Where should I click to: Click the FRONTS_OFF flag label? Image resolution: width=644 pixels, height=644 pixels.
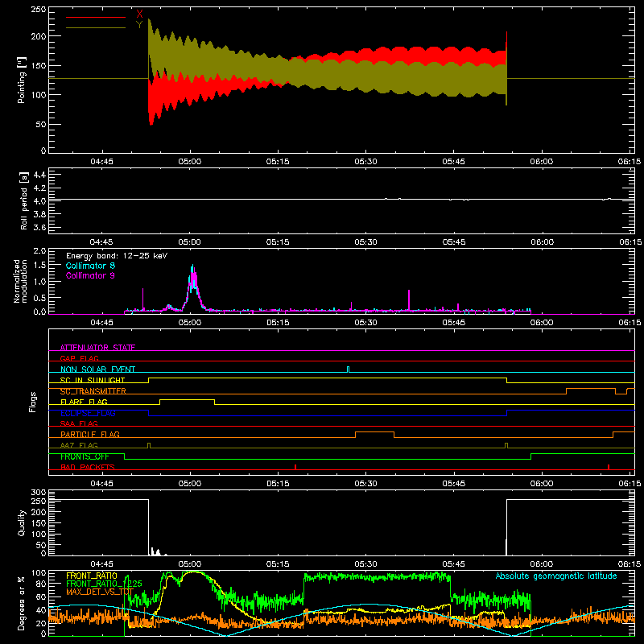[85, 456]
